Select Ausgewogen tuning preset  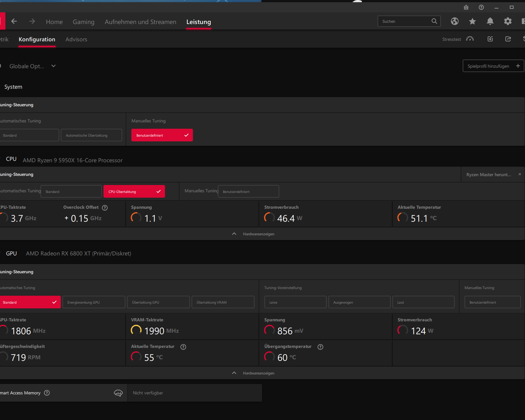pyautogui.click(x=359, y=302)
